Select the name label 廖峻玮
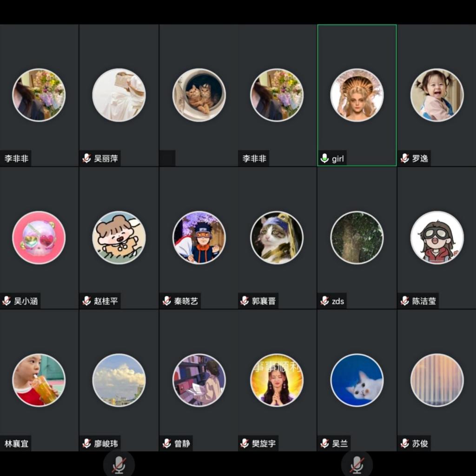This screenshot has width=476, height=476. coord(106,444)
